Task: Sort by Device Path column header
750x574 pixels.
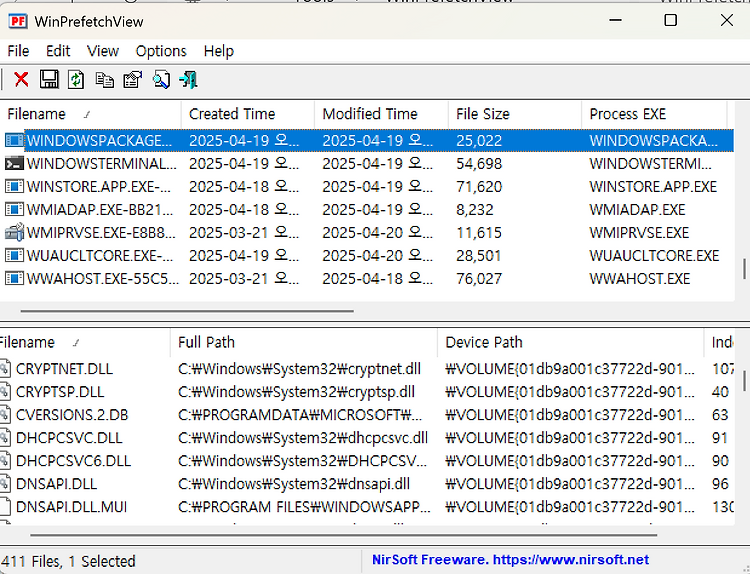Action: [571, 342]
